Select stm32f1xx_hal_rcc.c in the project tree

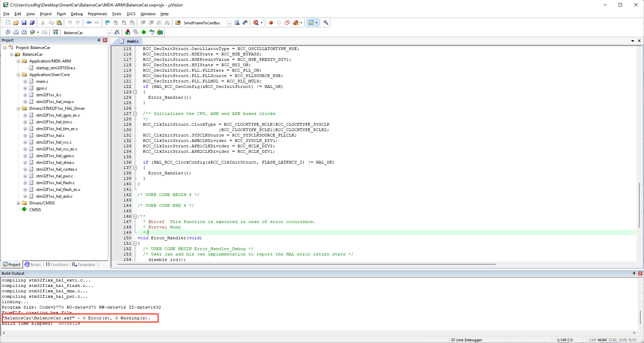click(x=54, y=142)
